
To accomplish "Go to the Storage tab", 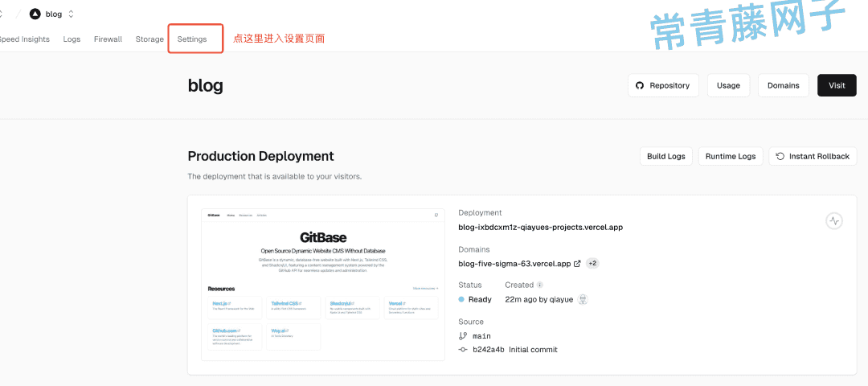I will pos(149,39).
